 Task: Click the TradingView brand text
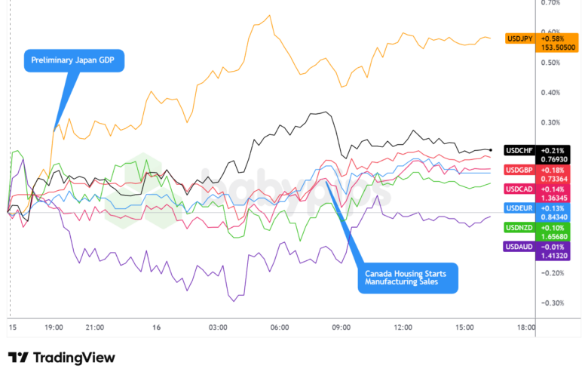click(73, 358)
